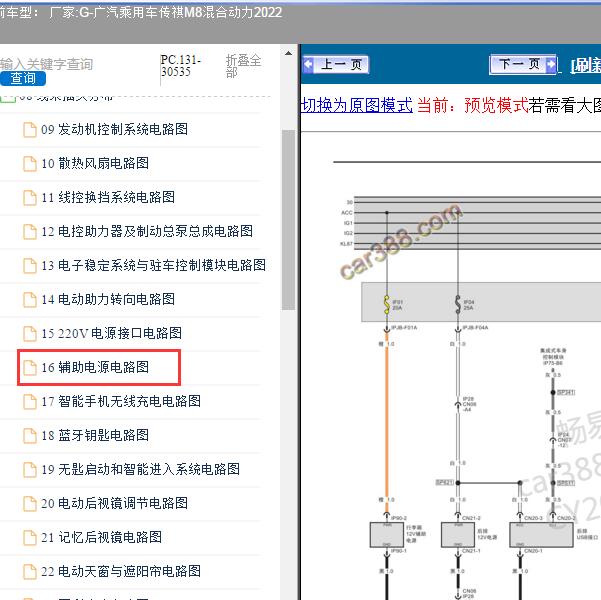Open 10 散热风扇电路图 entry

[x=95, y=164]
